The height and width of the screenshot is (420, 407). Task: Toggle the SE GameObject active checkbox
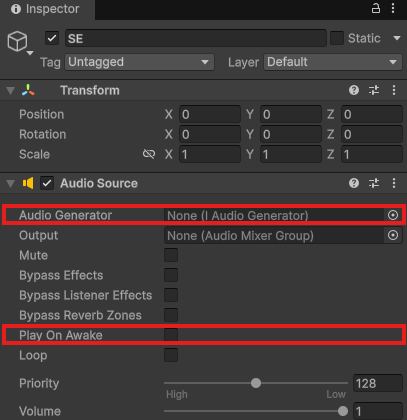pyautogui.click(x=52, y=38)
